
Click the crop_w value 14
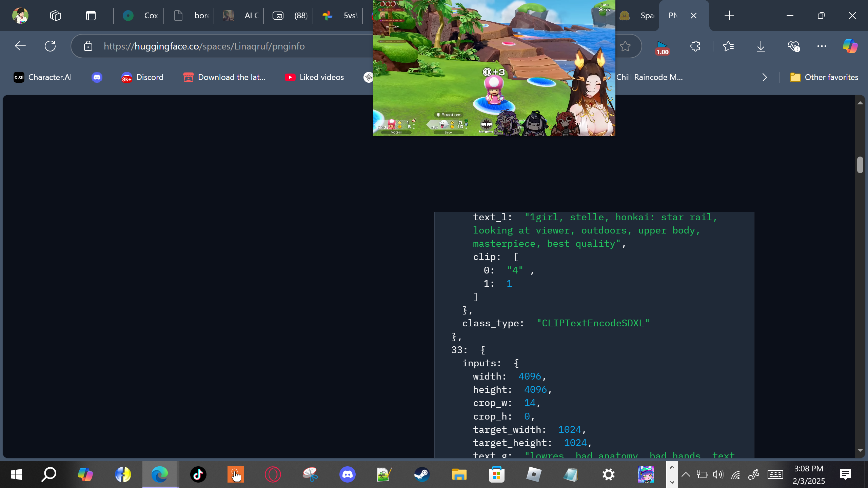[530, 403]
